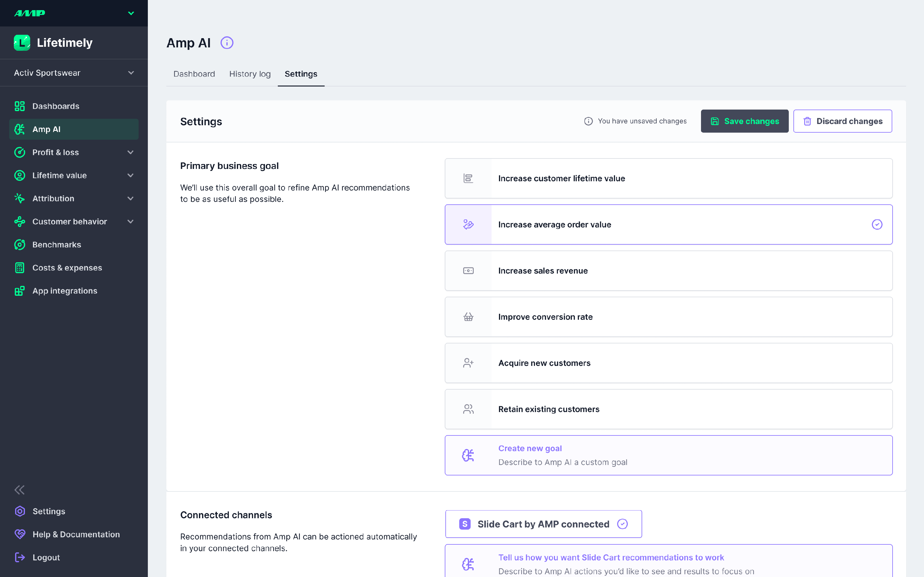Open the Activ Sportswear store dropdown
The width and height of the screenshot is (924, 577).
click(x=74, y=73)
